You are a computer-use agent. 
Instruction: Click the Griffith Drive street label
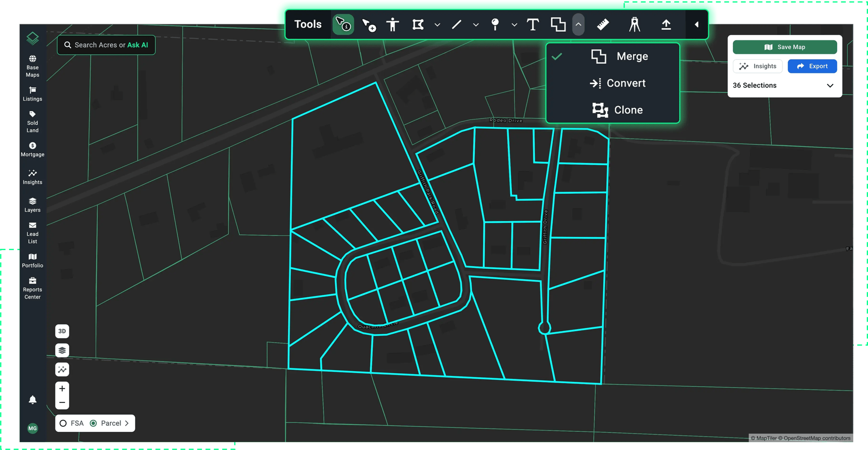tap(546, 227)
